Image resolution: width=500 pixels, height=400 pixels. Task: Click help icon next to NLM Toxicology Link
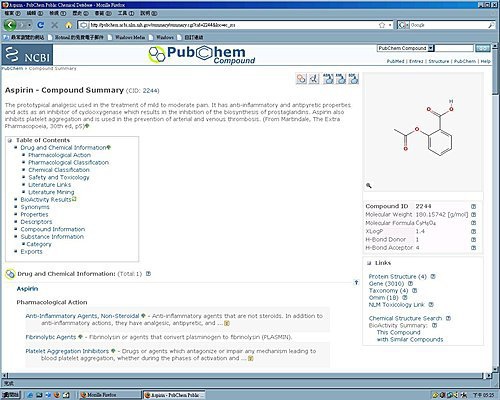point(431,304)
